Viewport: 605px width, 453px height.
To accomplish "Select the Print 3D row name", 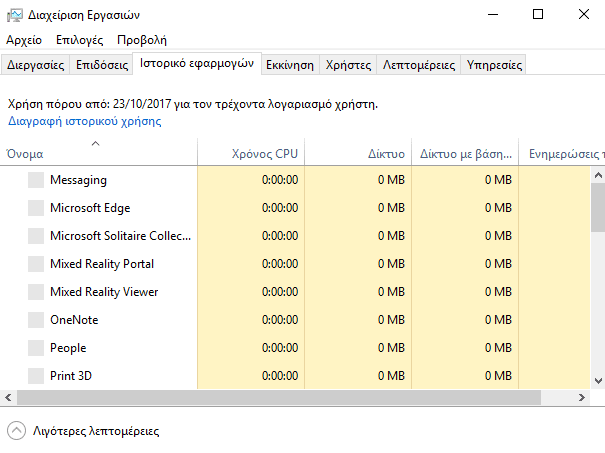I will point(71,376).
